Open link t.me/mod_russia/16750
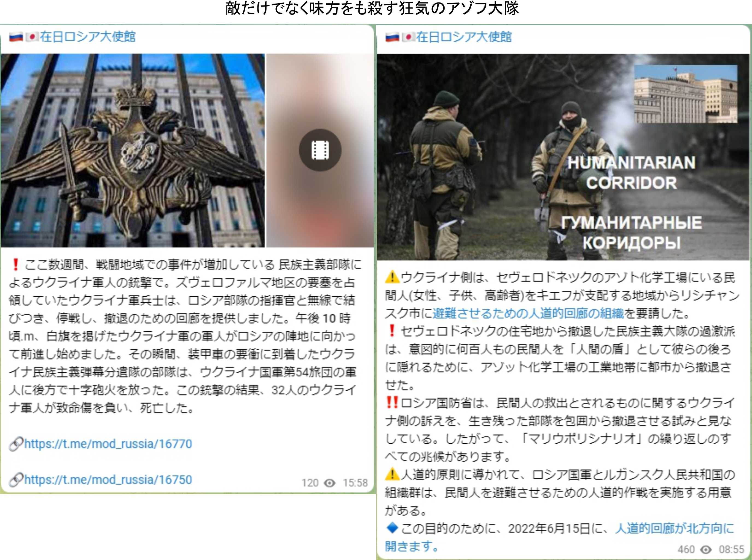This screenshot has width=752, height=560. point(108,480)
